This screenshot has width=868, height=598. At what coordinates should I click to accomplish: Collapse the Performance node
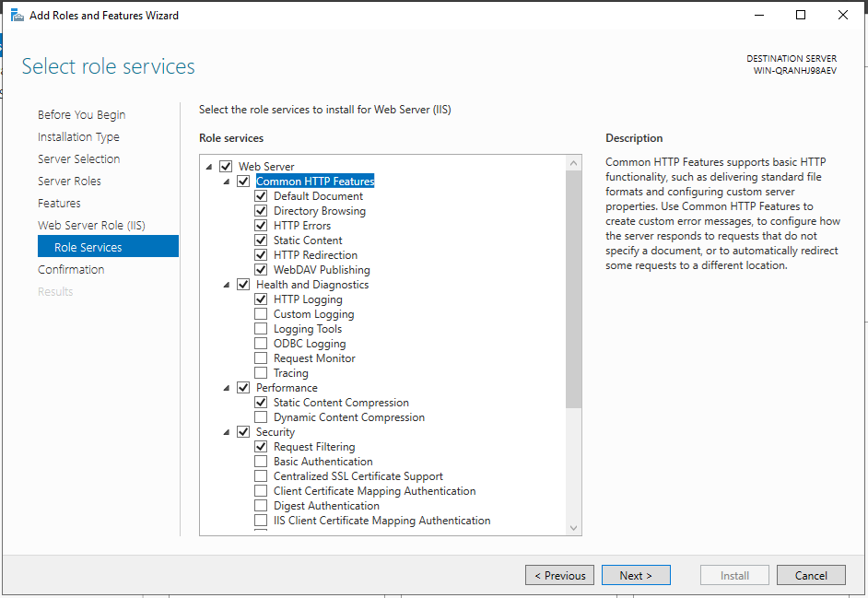[x=226, y=388]
